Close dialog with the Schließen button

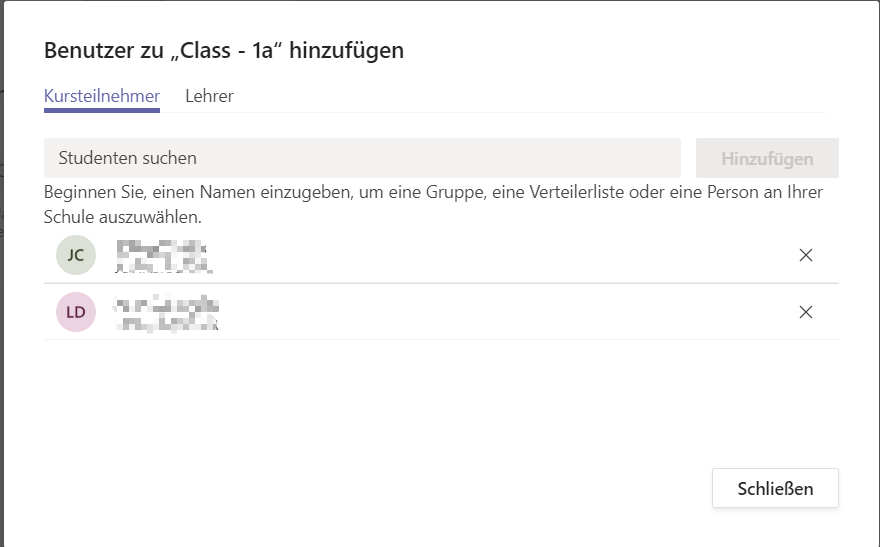(775, 489)
